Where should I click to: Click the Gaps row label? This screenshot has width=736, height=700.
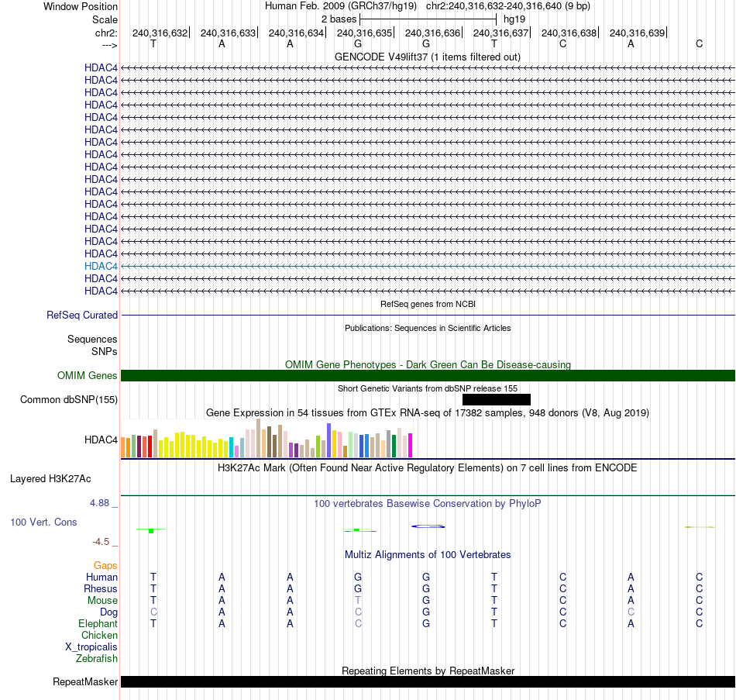pyautogui.click(x=105, y=565)
